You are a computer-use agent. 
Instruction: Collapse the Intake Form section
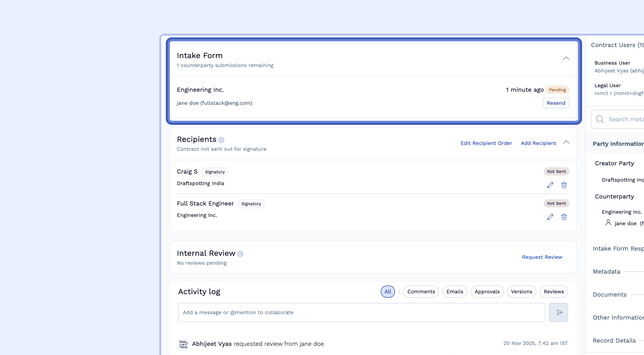click(566, 59)
